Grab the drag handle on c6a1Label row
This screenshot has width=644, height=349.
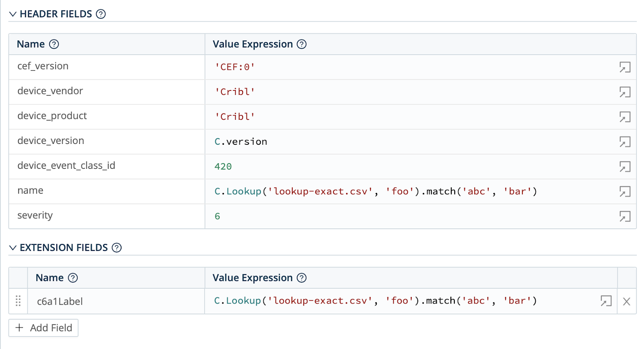18,301
